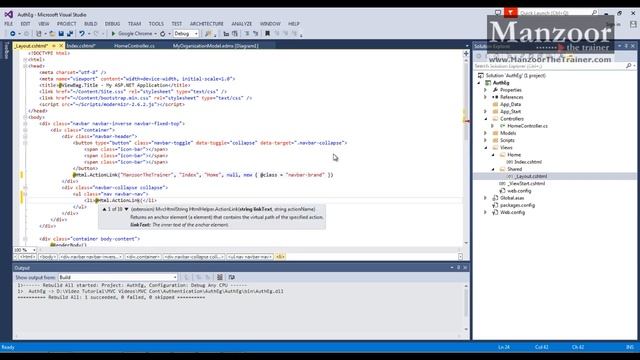
Task: Expand the Scripts folder
Action: pos(486,140)
